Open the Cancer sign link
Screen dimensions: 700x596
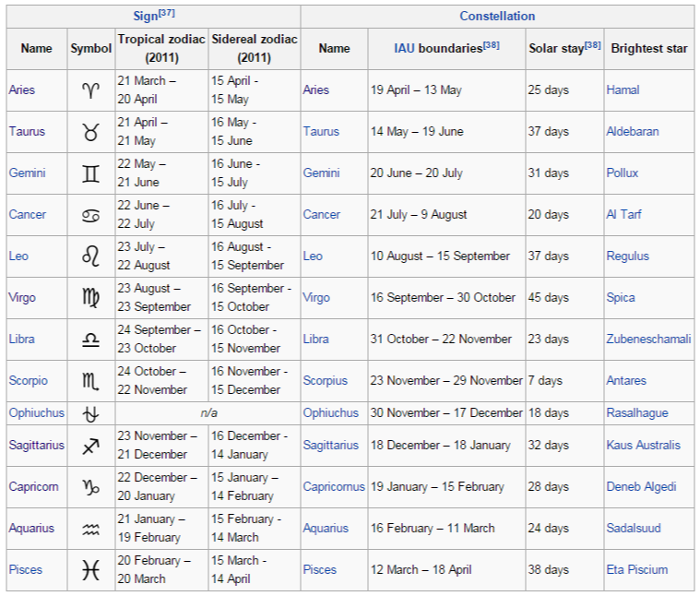point(28,214)
